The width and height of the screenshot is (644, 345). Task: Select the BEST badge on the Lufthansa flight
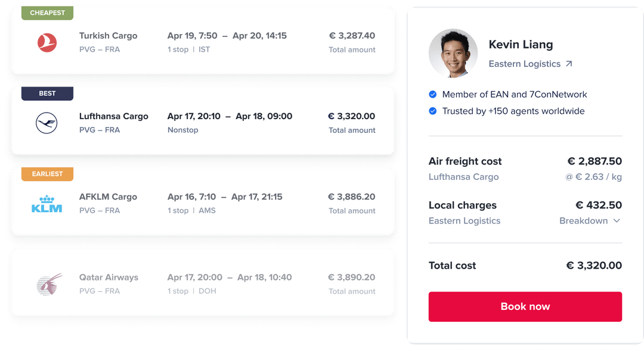pos(47,93)
